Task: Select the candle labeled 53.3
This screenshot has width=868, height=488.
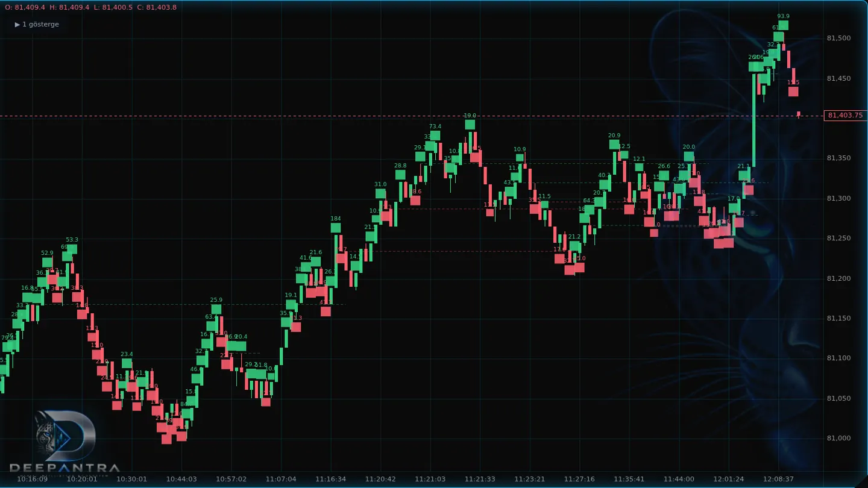Action: coord(72,248)
